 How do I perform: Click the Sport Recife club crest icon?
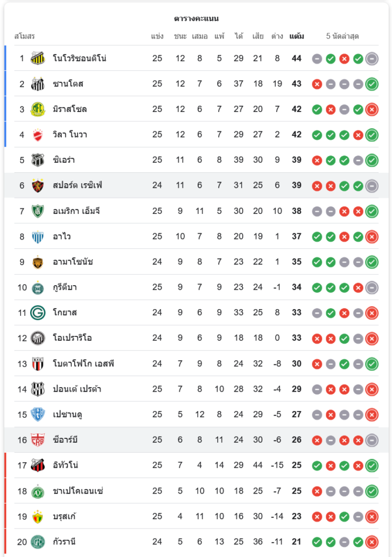pyautogui.click(x=38, y=185)
